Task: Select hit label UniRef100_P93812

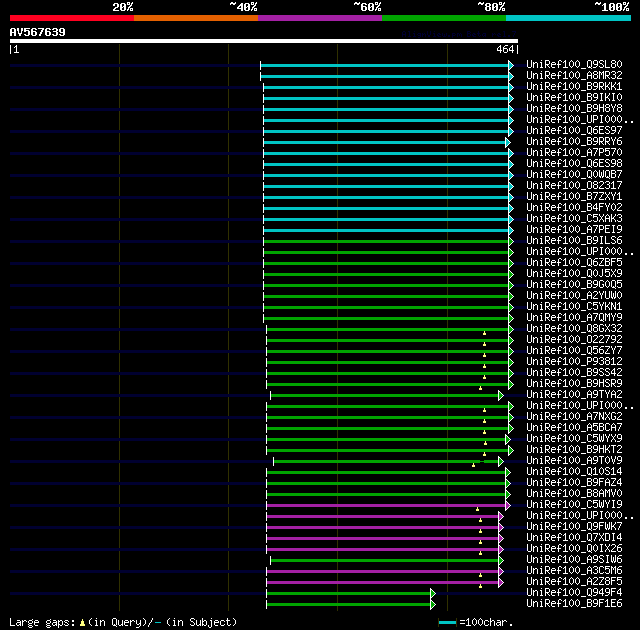Action: point(574,362)
